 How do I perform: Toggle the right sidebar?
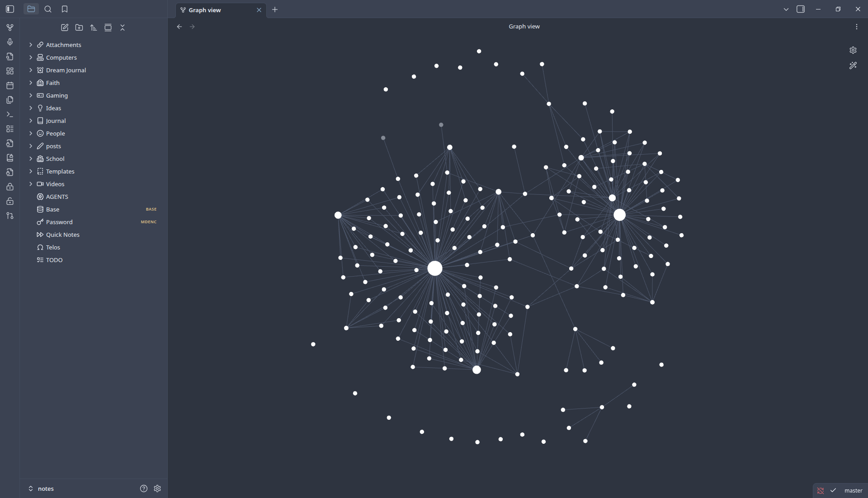point(800,9)
